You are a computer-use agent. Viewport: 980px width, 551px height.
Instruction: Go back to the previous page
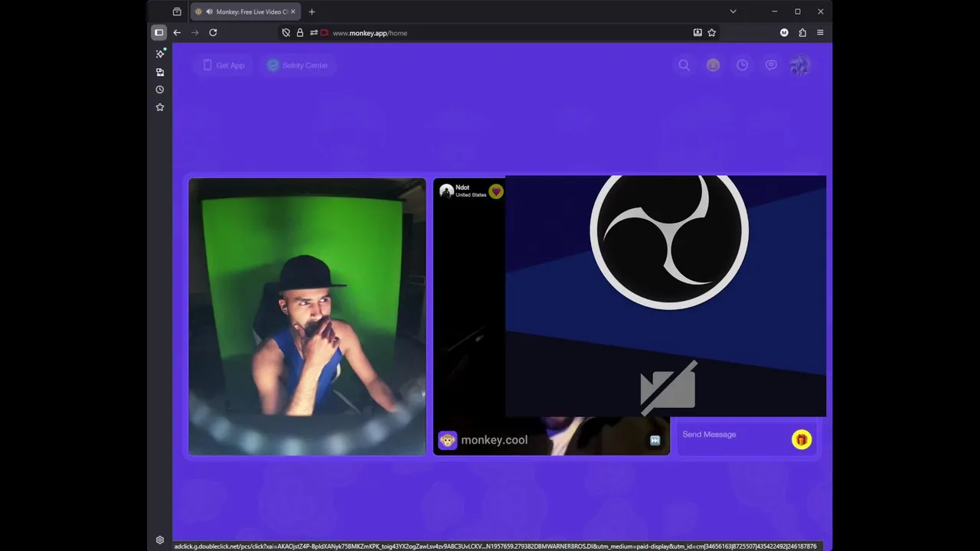tap(177, 33)
